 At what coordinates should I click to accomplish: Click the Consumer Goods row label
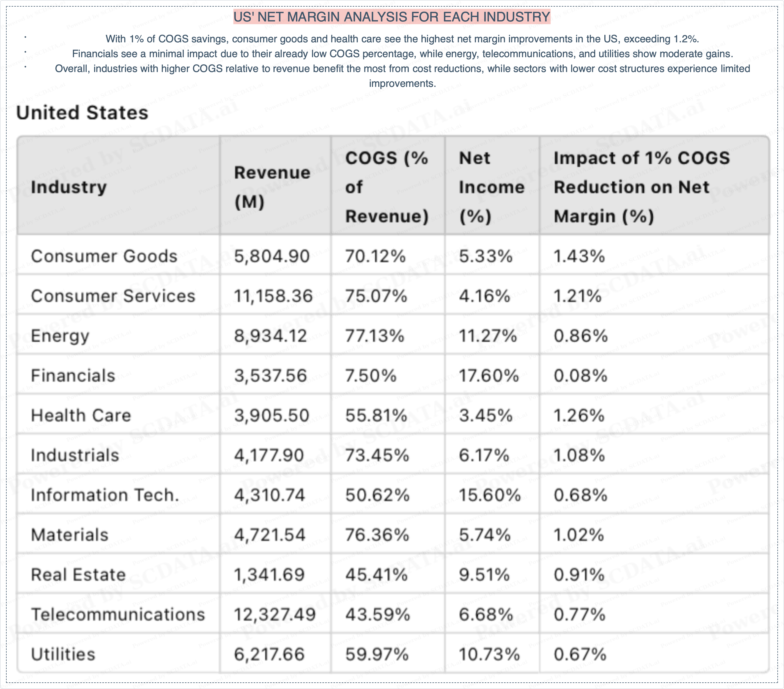[104, 256]
